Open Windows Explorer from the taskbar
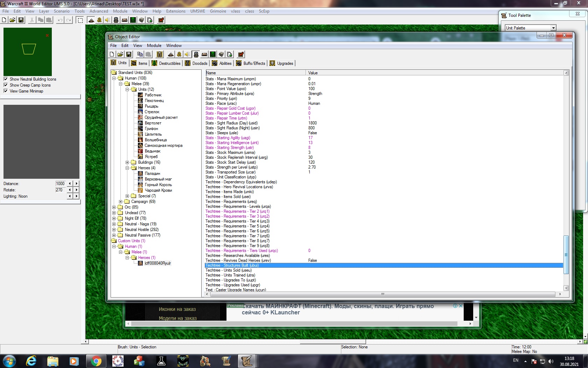The width and height of the screenshot is (588, 368). [53, 361]
